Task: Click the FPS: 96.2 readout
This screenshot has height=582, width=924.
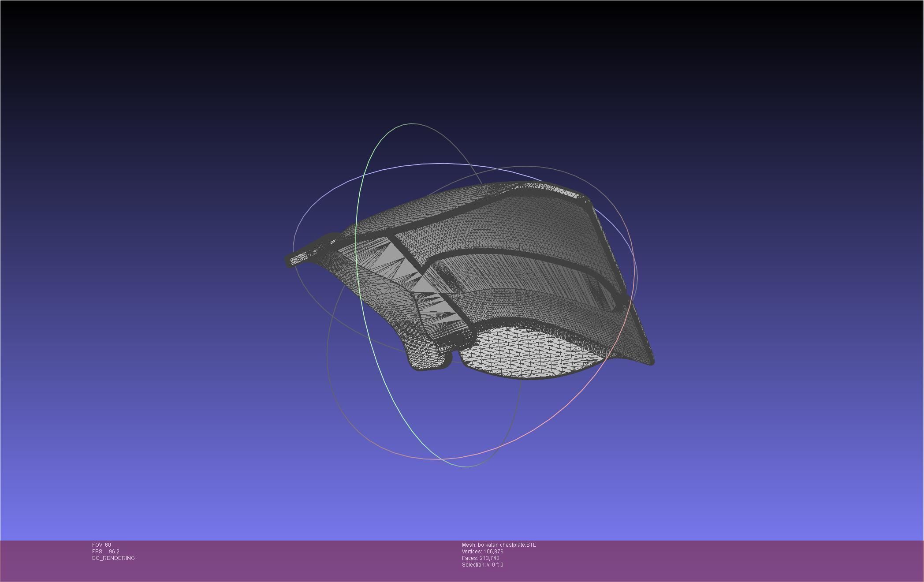Action: point(106,552)
